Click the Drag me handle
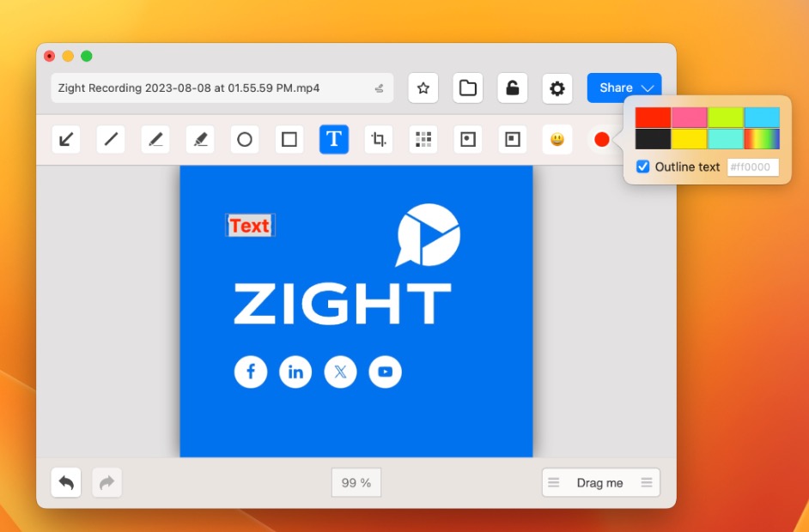Image resolution: width=809 pixels, height=532 pixels. pyautogui.click(x=600, y=482)
